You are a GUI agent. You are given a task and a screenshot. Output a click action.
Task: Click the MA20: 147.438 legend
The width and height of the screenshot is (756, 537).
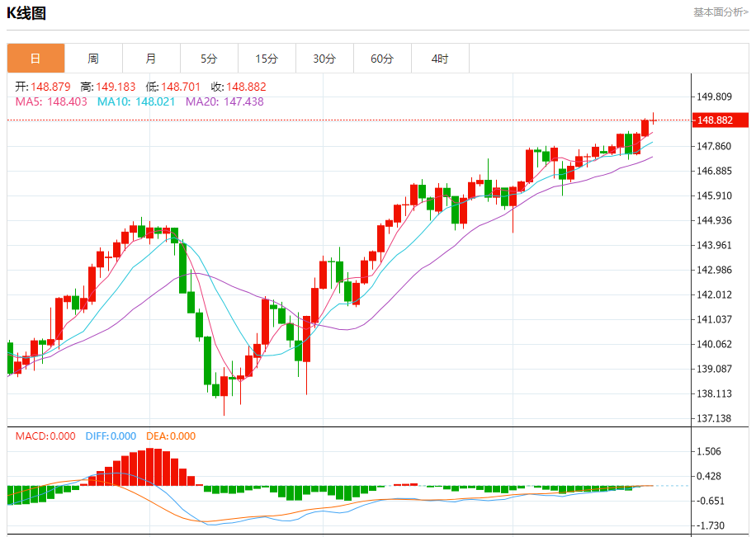pos(224,101)
